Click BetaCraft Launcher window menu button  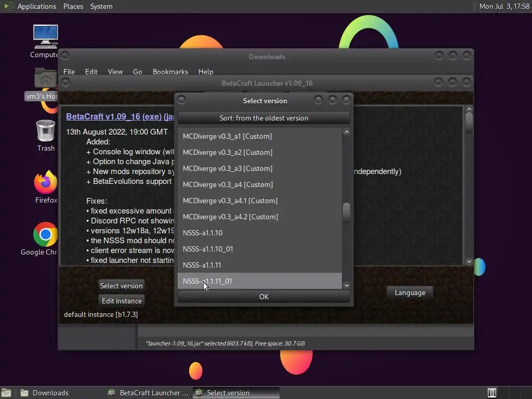(65, 82)
